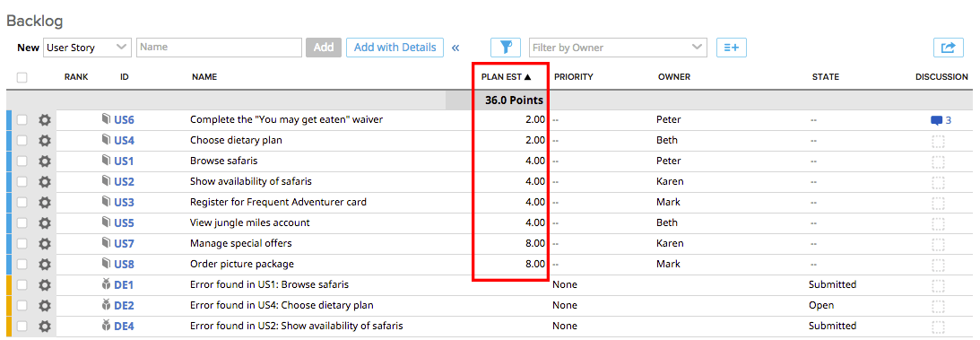Focus the new item Name field
Viewport: 980px width, 340px height.
(x=220, y=48)
